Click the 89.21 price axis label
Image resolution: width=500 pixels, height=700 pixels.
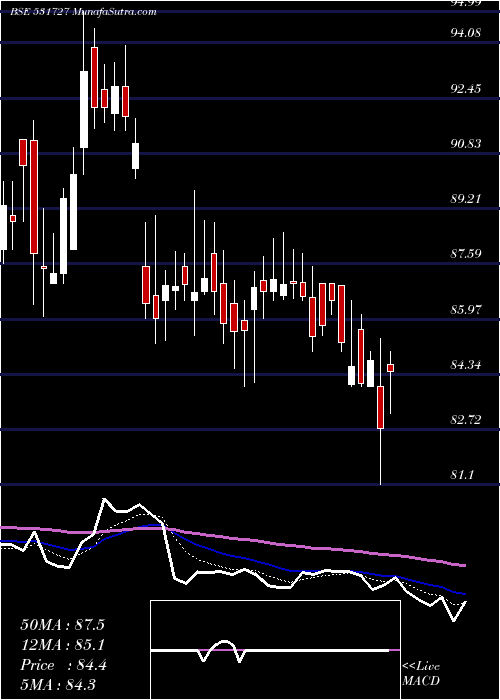[465, 199]
